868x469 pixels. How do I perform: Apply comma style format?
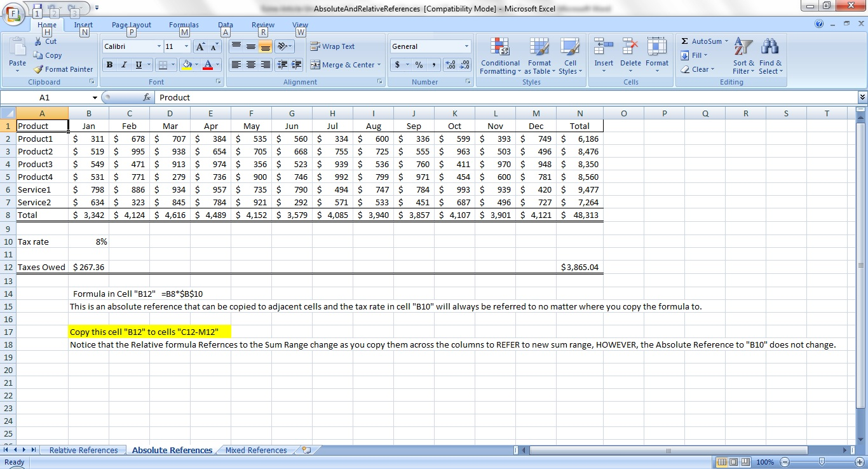[x=433, y=65]
